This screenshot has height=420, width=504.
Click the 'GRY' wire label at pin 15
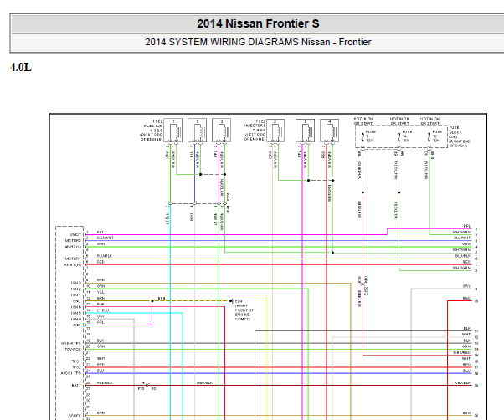(100, 316)
